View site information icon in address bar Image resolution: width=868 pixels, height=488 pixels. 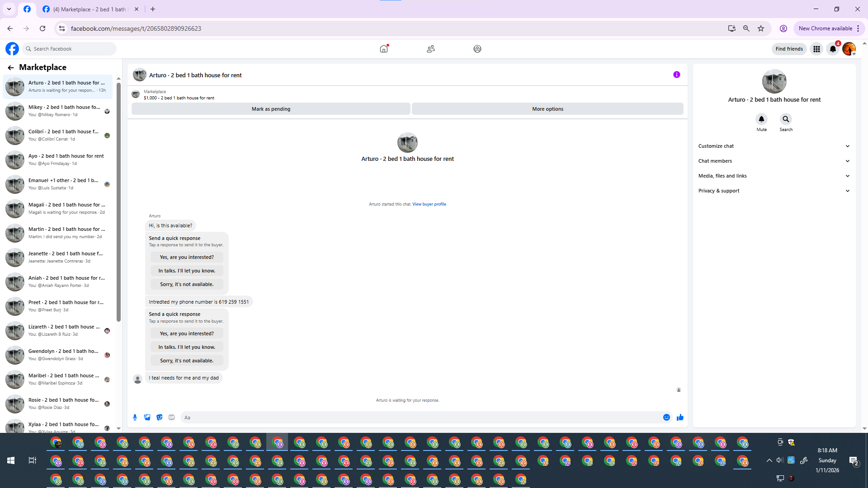pos(62,28)
